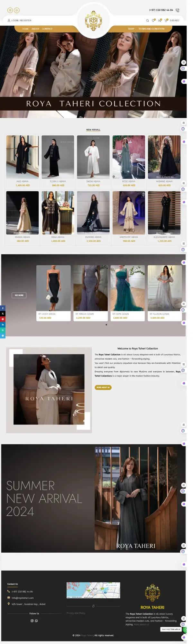193x644 pixels.
Task: Open the FLORA II ABAYA product image
Action: pos(58,157)
